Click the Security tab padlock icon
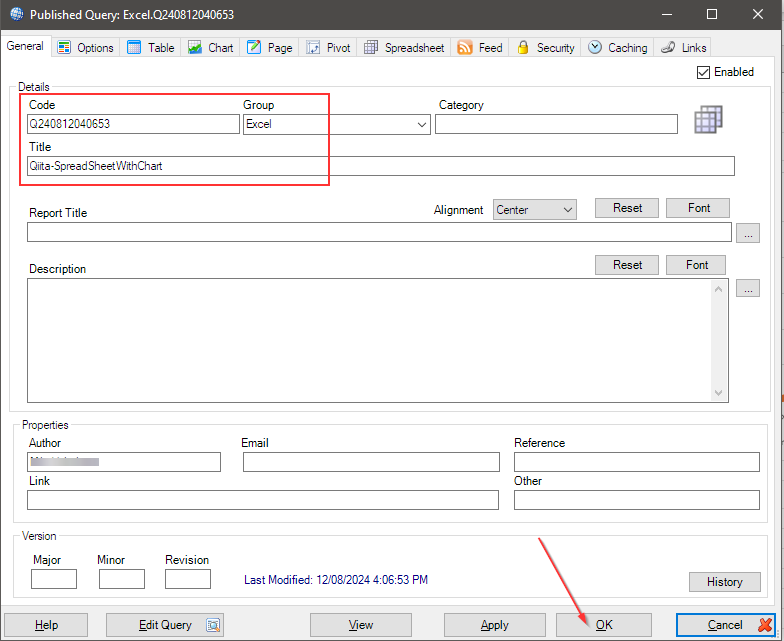This screenshot has width=784, height=641. [x=523, y=48]
